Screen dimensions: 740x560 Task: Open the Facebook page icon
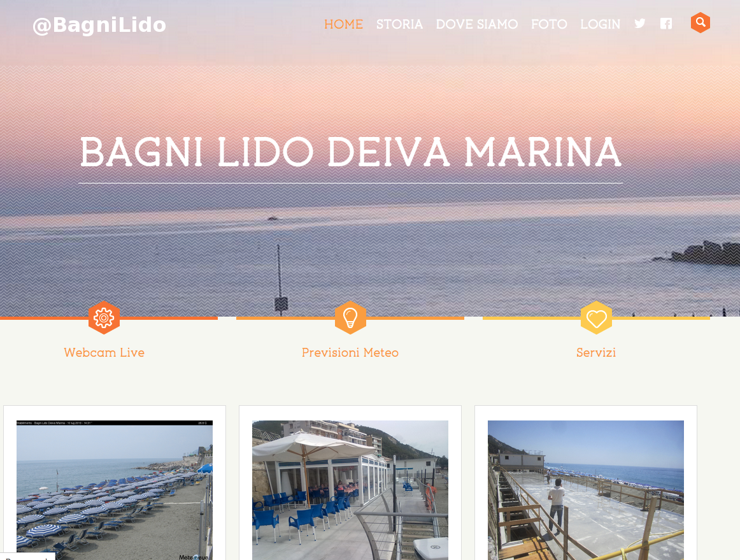pyautogui.click(x=666, y=24)
